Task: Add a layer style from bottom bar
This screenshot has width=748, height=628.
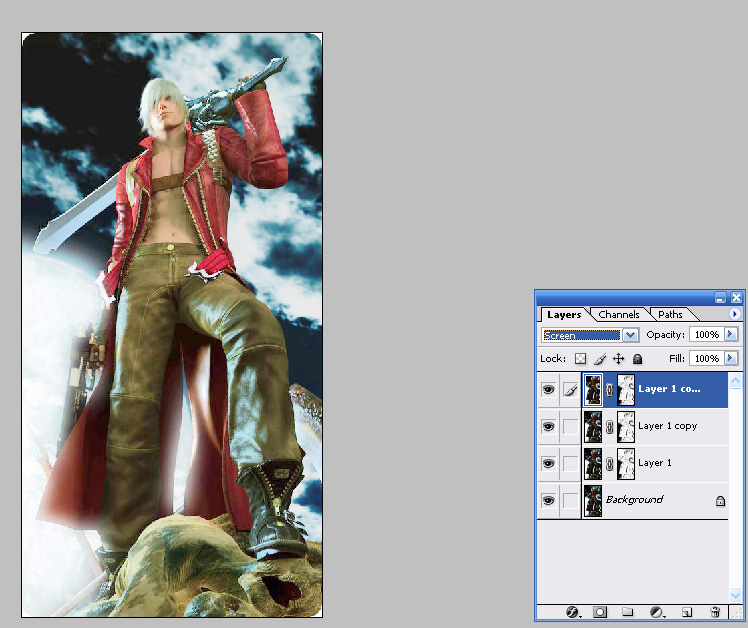Action: 573,611
